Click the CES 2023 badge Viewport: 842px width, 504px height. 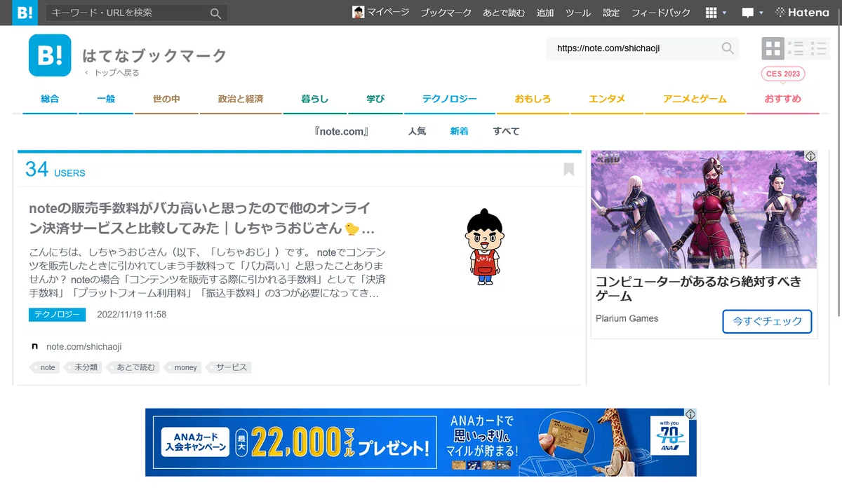(783, 74)
